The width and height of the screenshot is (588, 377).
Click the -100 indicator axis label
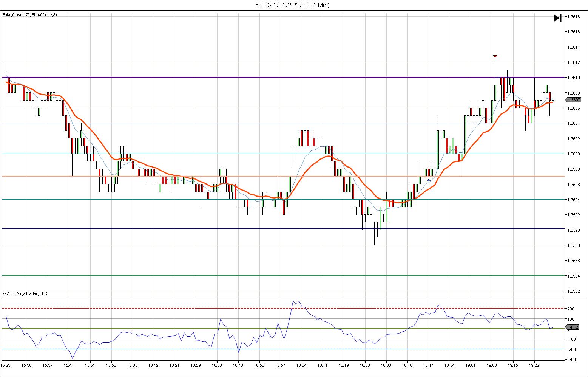pyautogui.click(x=571, y=340)
